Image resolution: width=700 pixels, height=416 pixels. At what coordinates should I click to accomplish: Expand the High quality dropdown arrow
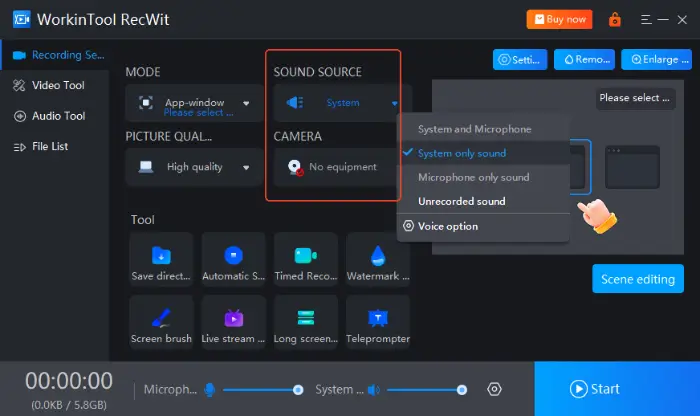[246, 167]
